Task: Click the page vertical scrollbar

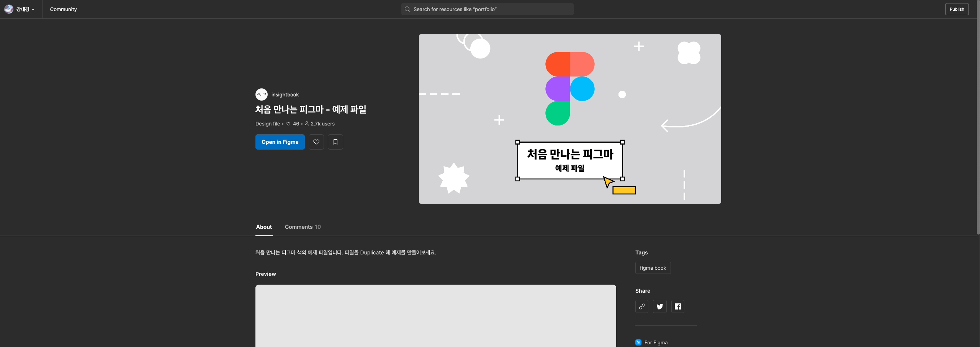Action: [978, 117]
